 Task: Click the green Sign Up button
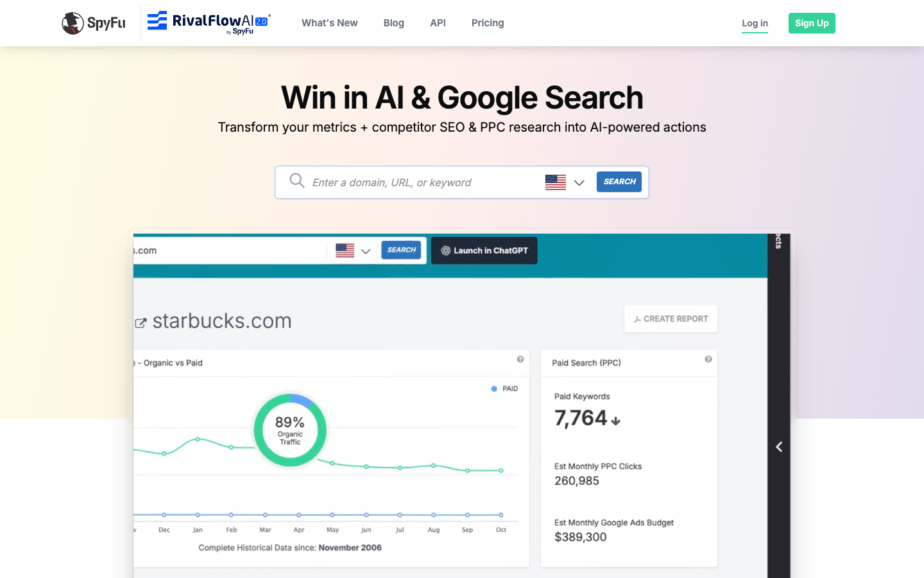click(811, 22)
